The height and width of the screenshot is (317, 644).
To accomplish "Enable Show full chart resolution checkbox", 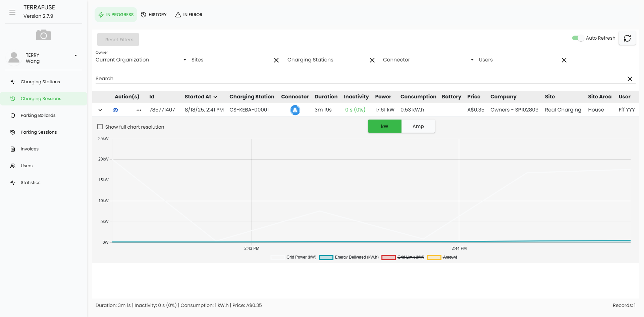I will (x=100, y=127).
